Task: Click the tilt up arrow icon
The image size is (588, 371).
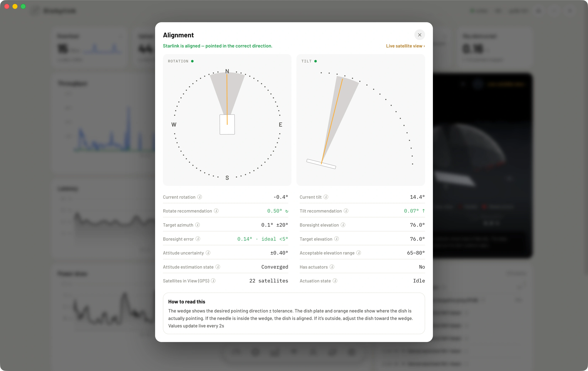Action: [x=423, y=211]
